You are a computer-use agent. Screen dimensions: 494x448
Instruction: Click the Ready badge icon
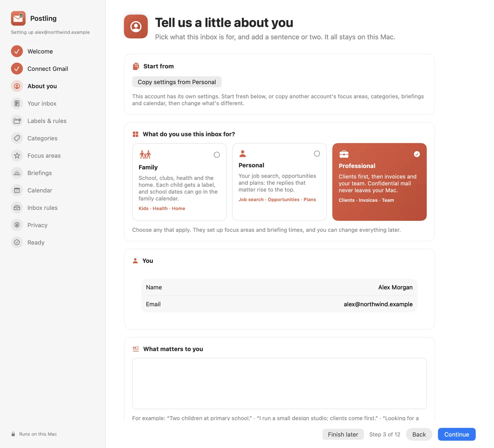tap(17, 242)
